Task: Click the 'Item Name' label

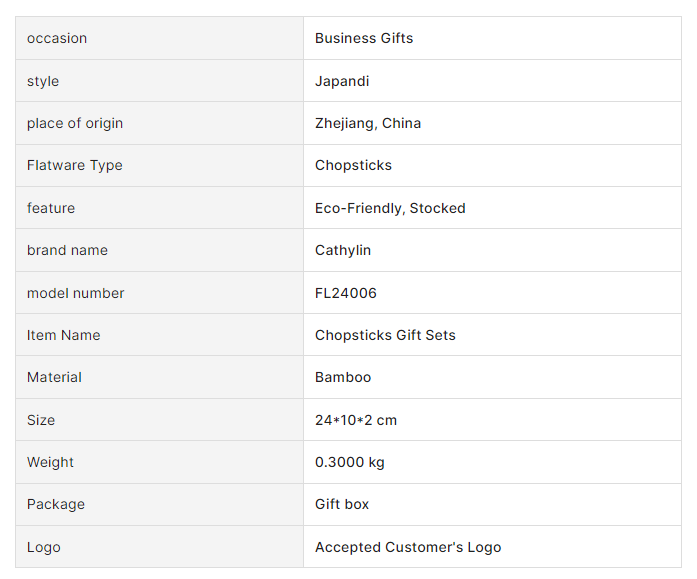Action: pos(64,335)
